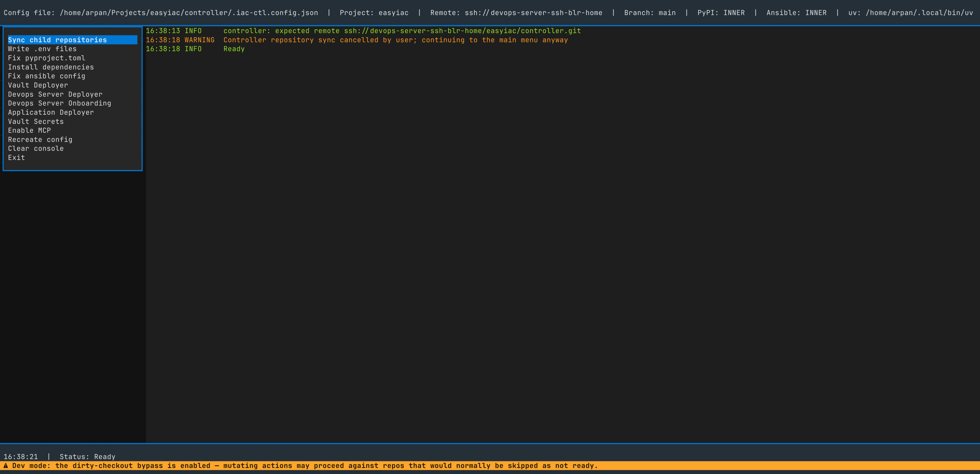Select Vault Secrets menu item
980x474 pixels.
72,122
